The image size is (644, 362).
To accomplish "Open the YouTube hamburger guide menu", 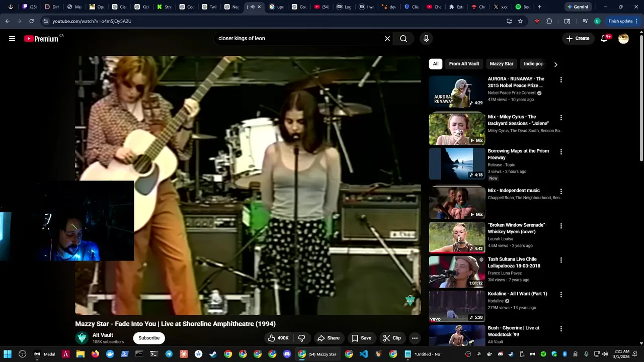I will pyautogui.click(x=12, y=38).
